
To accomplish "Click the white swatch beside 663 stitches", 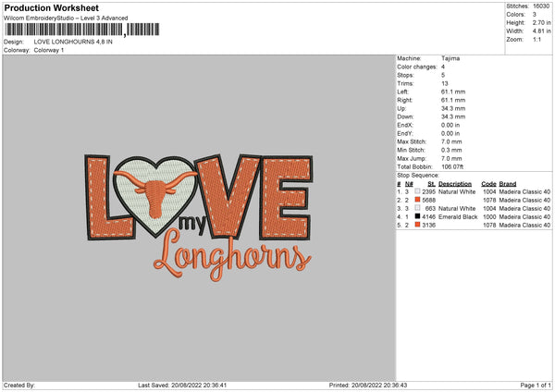I will point(417,208).
